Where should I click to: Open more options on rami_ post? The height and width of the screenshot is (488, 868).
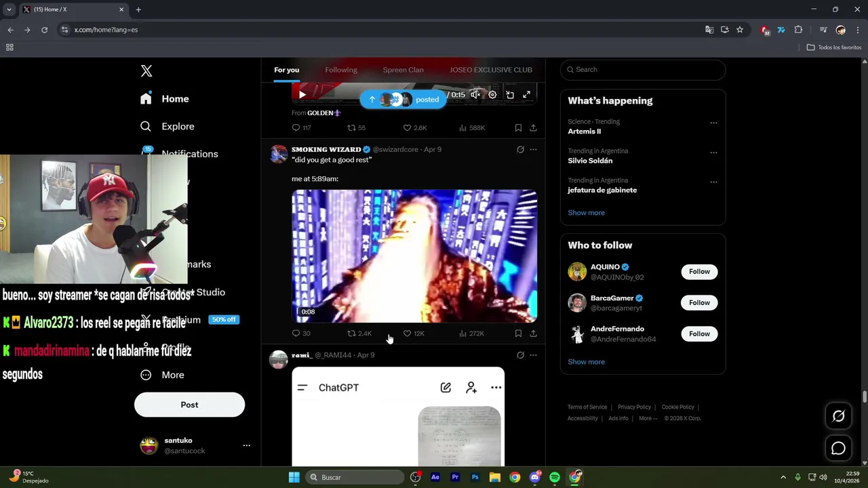coord(533,355)
